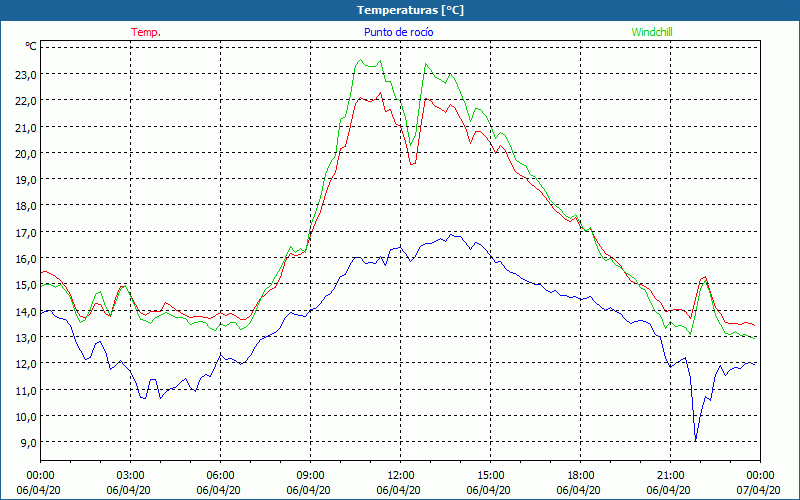
Task: Click the 22,0 y-axis value
Action: [26, 101]
